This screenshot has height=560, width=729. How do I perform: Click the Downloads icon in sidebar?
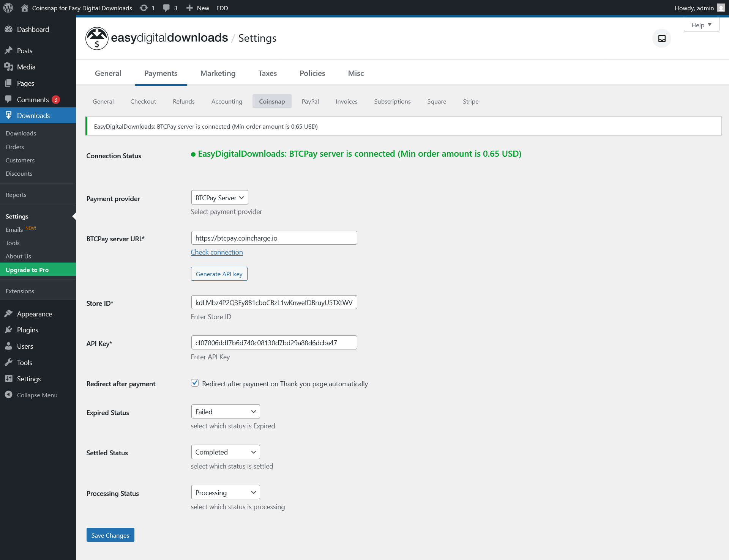click(9, 115)
